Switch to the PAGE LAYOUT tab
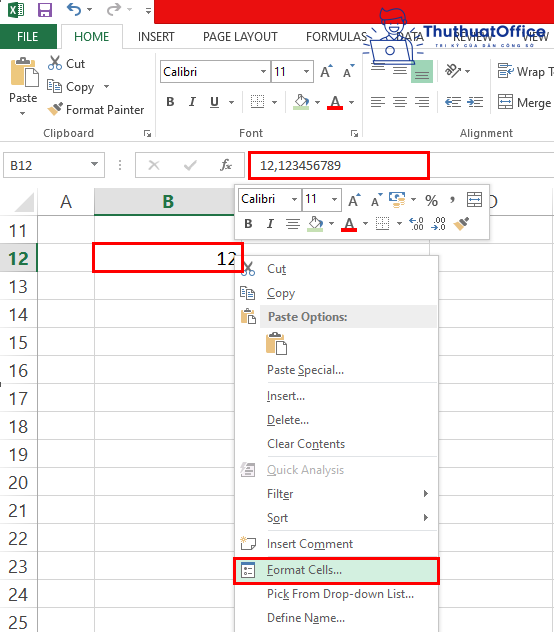The height and width of the screenshot is (632, 554). [x=240, y=37]
